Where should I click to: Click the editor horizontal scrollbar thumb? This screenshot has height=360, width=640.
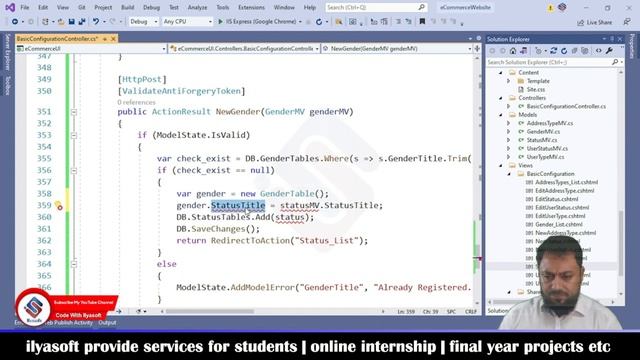coord(210,311)
